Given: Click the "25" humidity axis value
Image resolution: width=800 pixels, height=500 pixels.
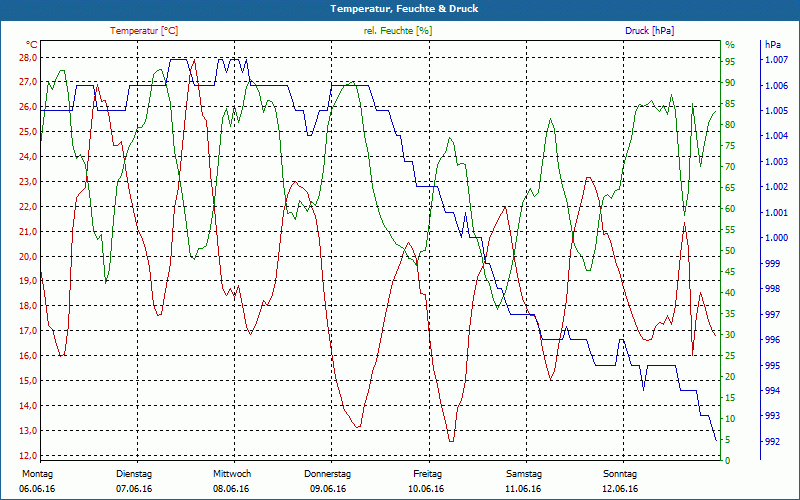Looking at the screenshot, I should 730,356.
